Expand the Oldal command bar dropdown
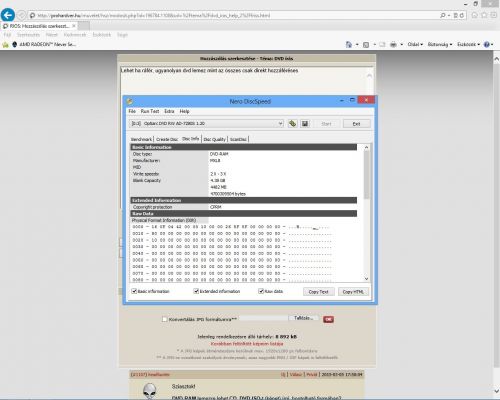The image size is (500, 400). coord(415,44)
